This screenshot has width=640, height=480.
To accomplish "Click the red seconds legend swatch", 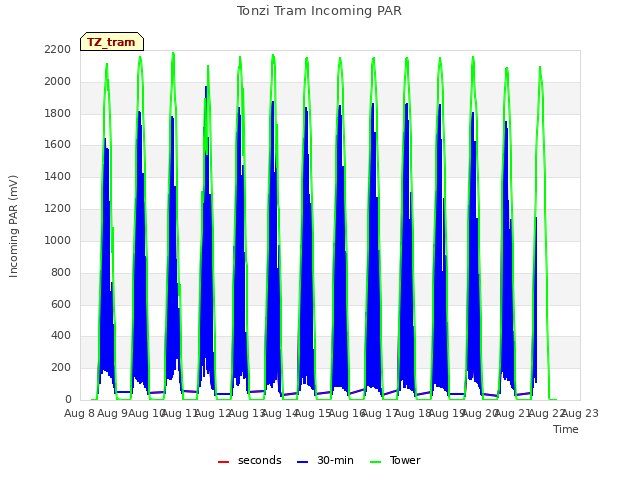I will tap(224, 462).
